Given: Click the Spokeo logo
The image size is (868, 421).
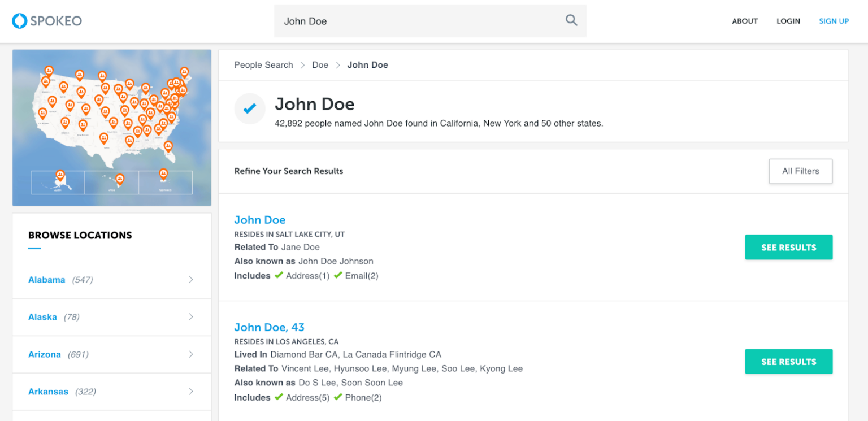Looking at the screenshot, I should [47, 21].
